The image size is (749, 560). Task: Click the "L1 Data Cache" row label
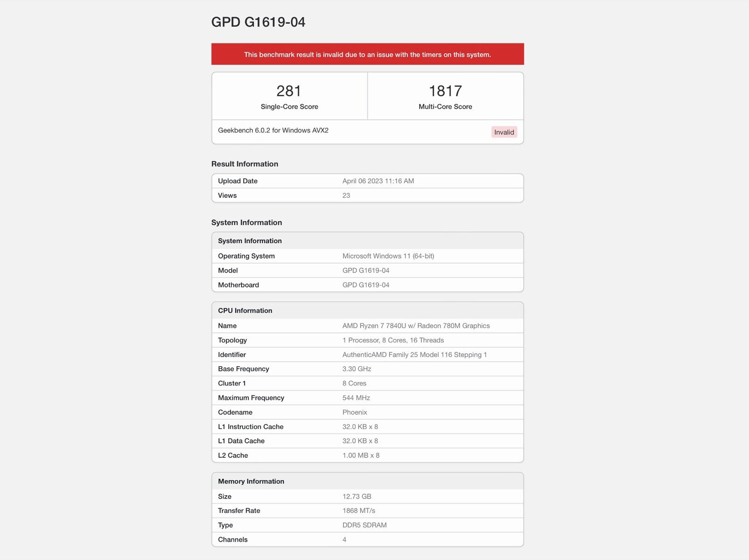click(241, 441)
